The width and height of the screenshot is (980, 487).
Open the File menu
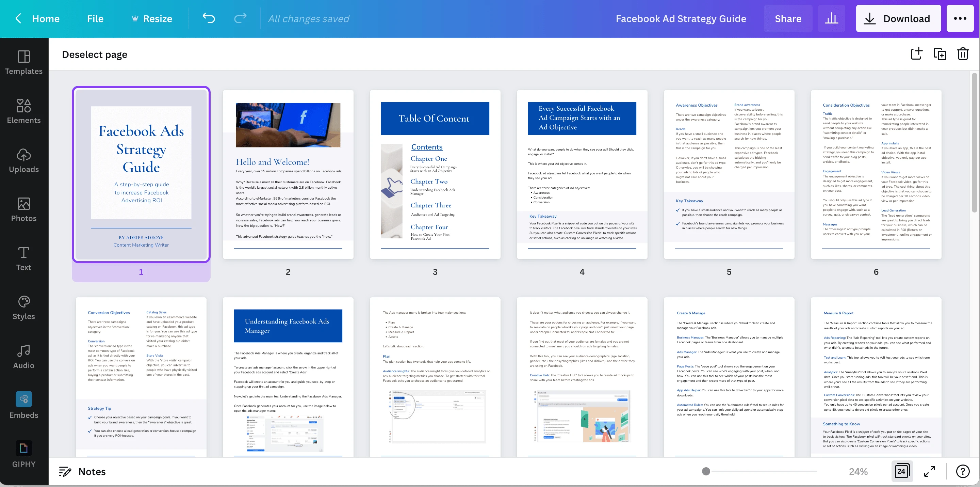95,19
